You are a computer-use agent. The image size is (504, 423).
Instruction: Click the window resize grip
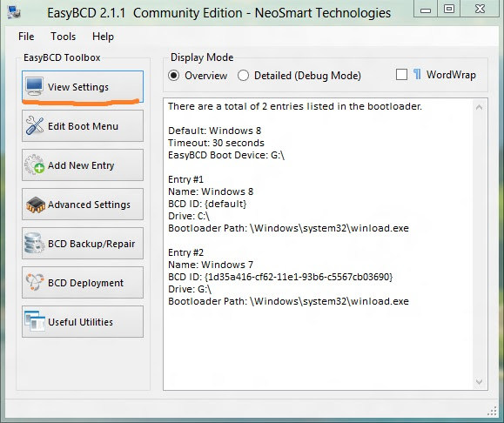click(x=492, y=411)
